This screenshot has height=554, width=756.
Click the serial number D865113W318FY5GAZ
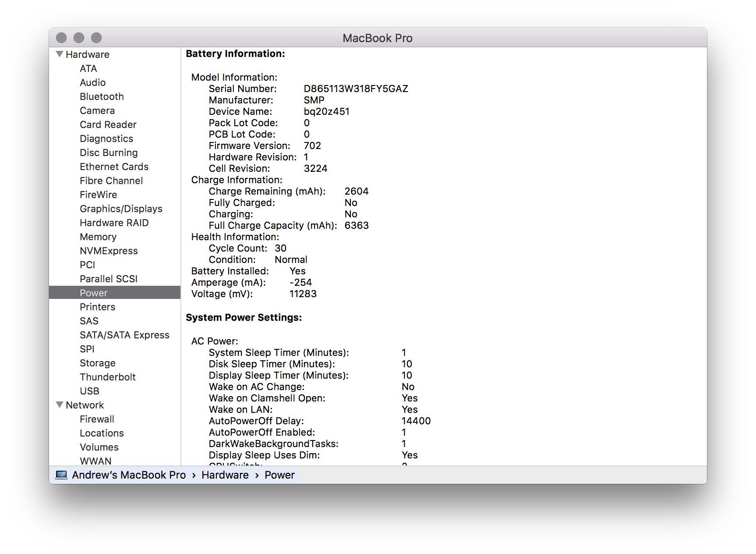click(356, 89)
